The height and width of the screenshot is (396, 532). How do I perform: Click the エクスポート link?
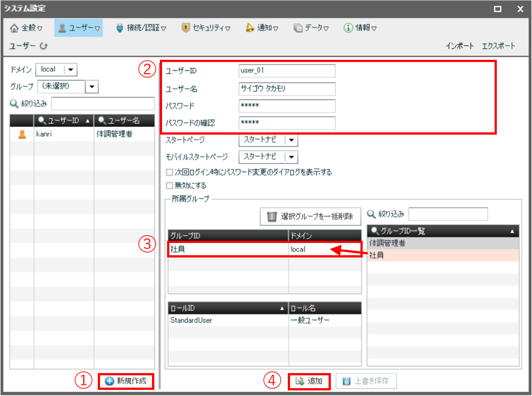(498, 46)
